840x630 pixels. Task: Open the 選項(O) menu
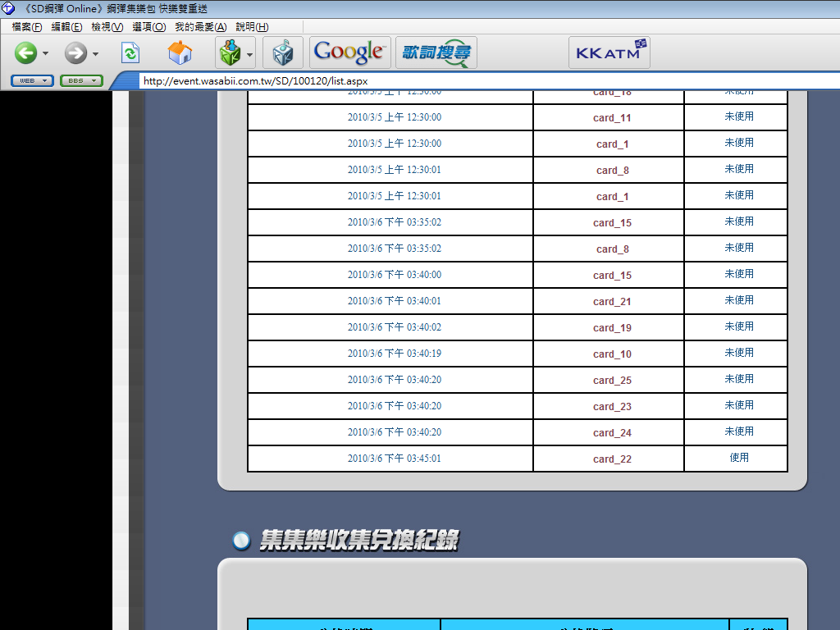149,27
